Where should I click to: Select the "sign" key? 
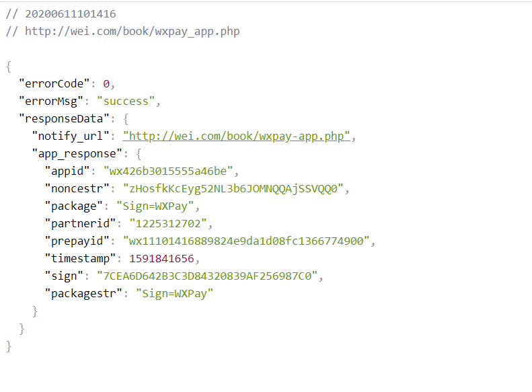click(x=64, y=276)
